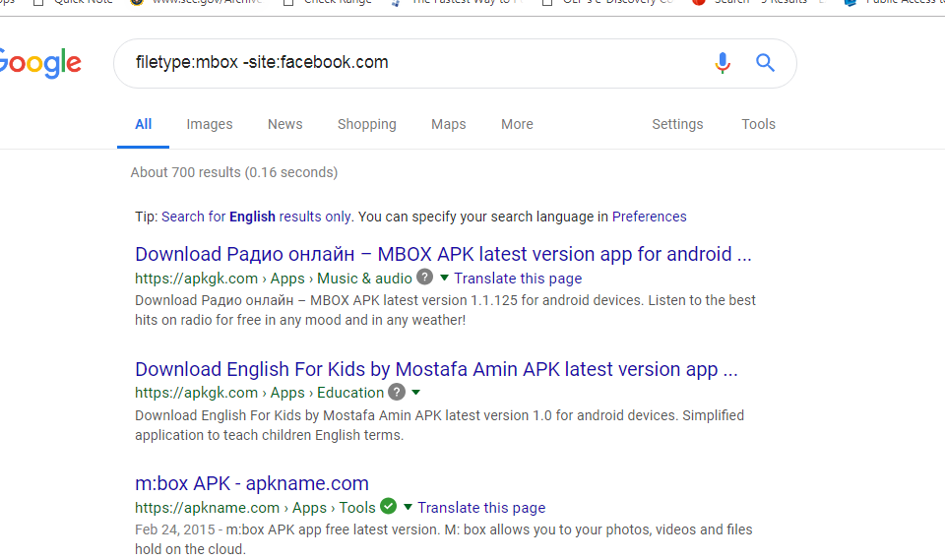Open the Maps tab

449,124
